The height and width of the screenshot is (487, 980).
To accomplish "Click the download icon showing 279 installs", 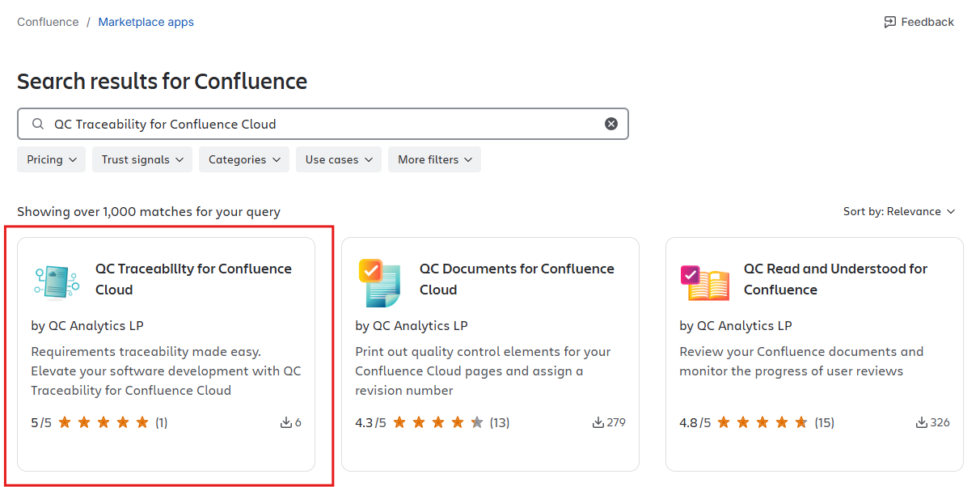I will tap(598, 422).
